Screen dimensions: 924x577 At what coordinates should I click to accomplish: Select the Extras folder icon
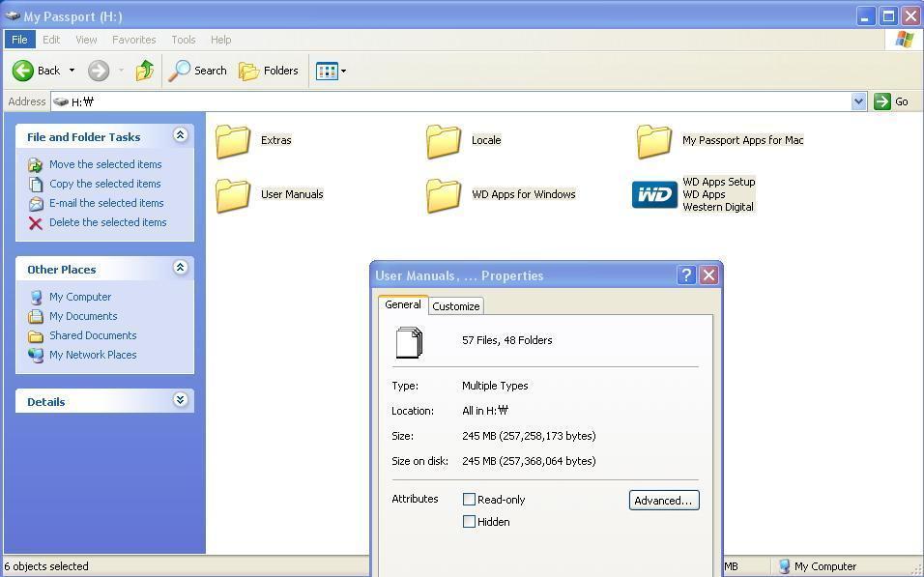point(233,141)
